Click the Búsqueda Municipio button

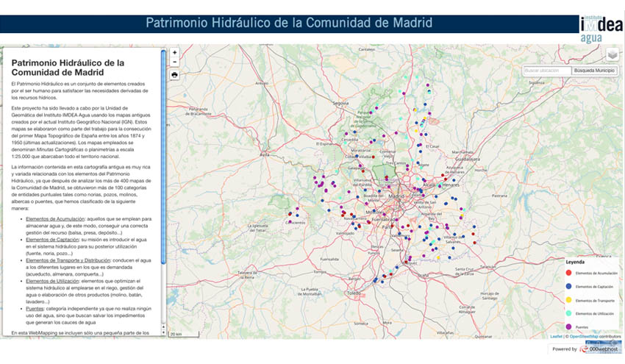pyautogui.click(x=593, y=71)
